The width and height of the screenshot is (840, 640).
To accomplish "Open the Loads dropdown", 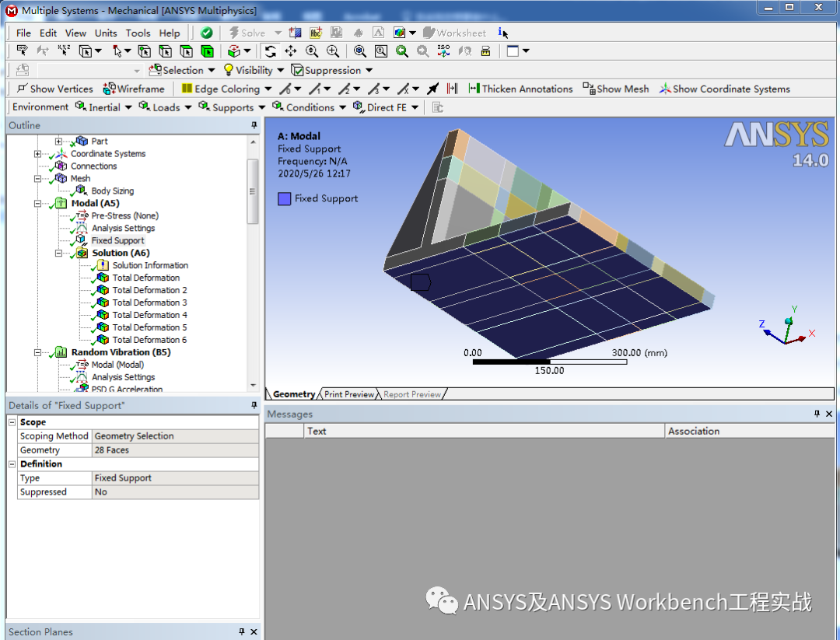I will click(166, 107).
